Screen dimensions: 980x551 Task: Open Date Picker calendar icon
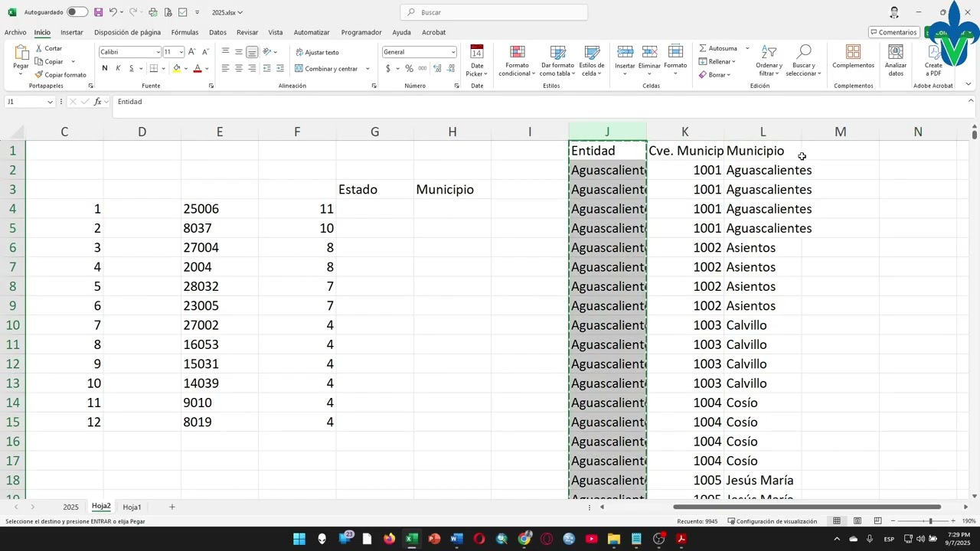[477, 52]
